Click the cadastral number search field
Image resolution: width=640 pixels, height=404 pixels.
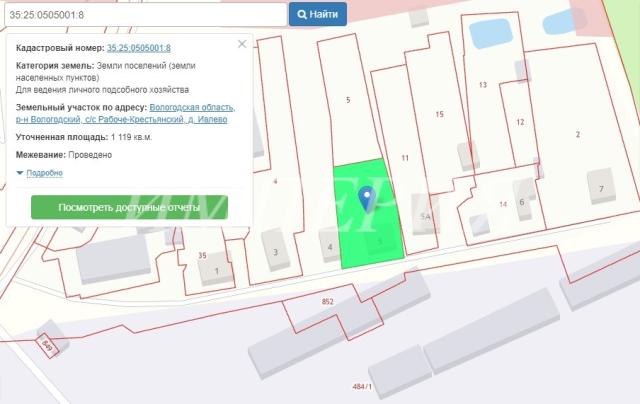click(146, 15)
